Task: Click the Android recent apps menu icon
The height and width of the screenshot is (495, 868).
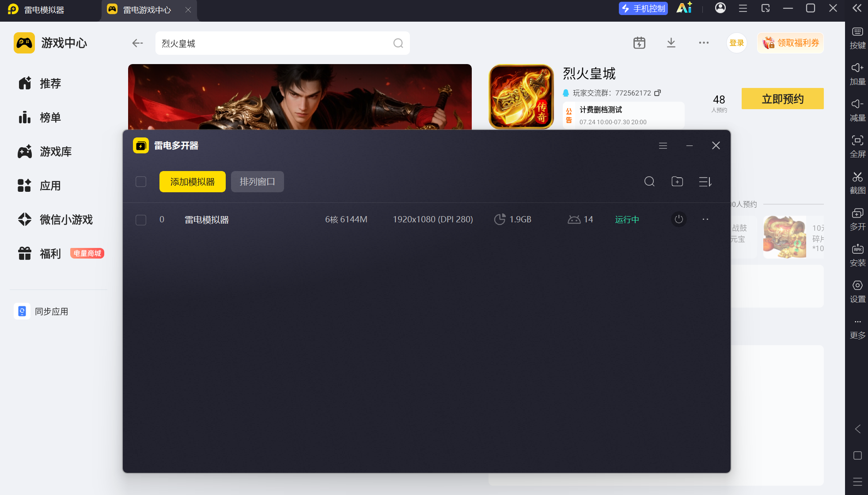Action: [857, 482]
